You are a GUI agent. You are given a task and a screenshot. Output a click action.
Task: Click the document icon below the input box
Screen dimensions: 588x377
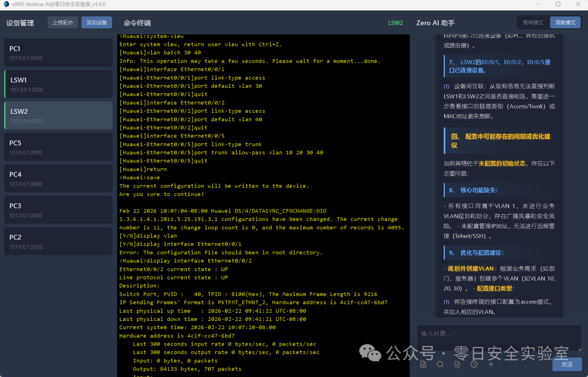click(423, 364)
